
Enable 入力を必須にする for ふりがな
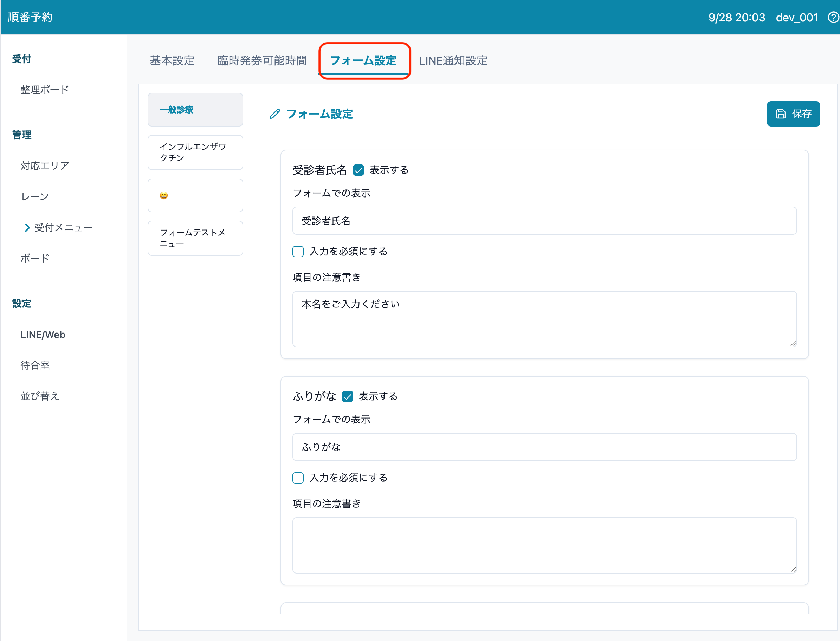(x=298, y=478)
